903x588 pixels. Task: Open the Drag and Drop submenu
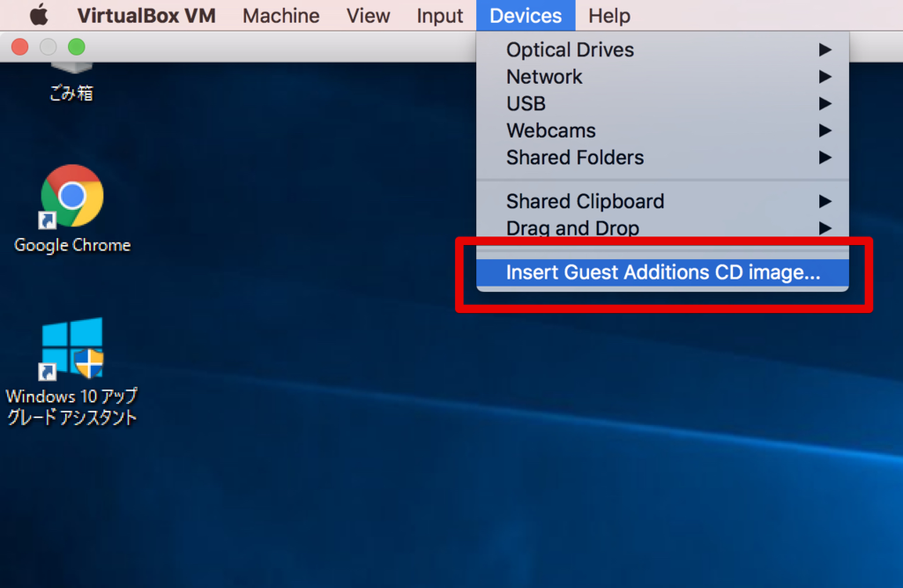[662, 228]
